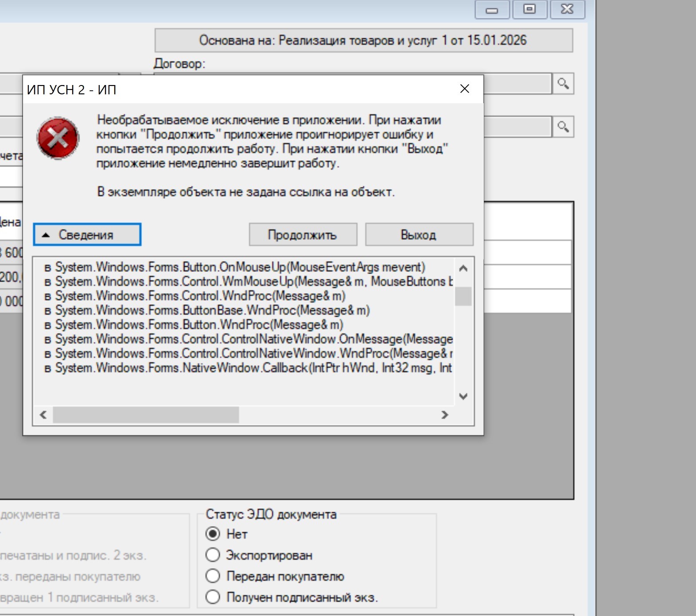
Task: Select the Нет EDO status option
Action: tap(213, 534)
